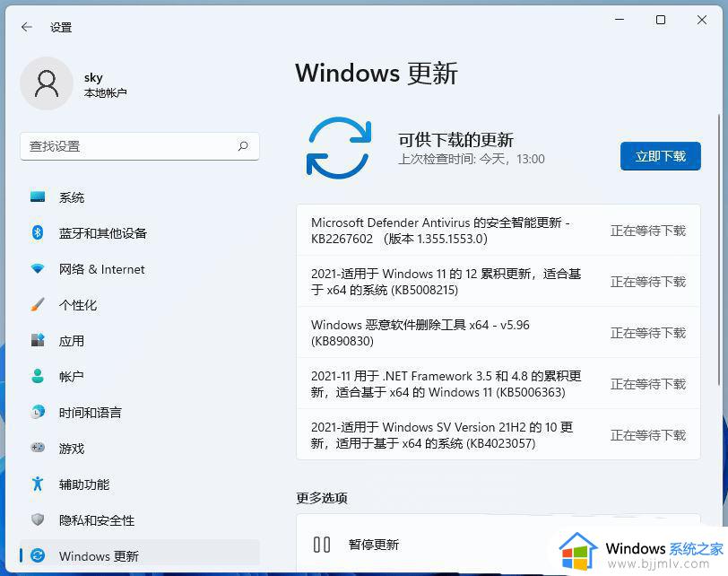
Task: Click the 更多选项 section heading
Action: click(322, 498)
